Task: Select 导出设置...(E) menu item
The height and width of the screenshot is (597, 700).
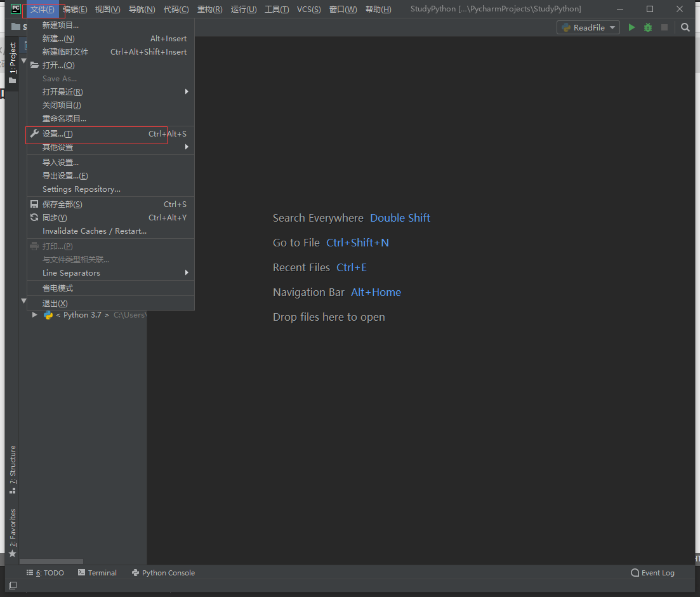Action: pyautogui.click(x=110, y=176)
